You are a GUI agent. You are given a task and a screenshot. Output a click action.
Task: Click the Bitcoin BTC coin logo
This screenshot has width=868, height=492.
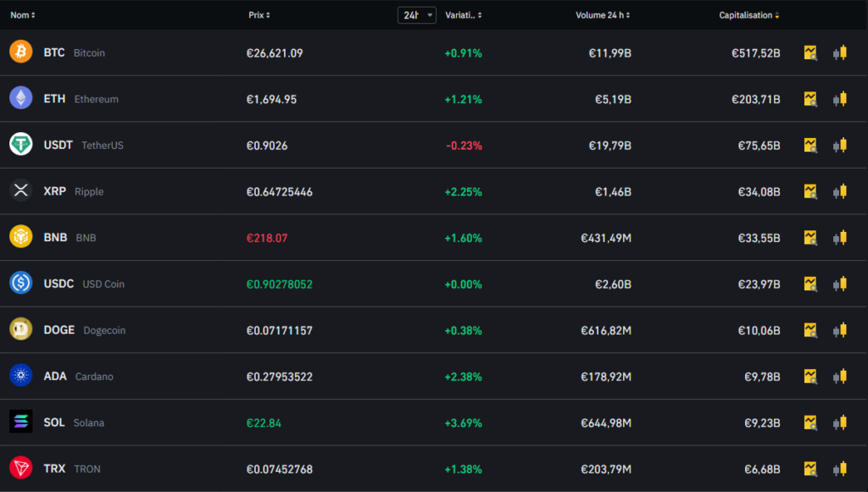tap(20, 52)
